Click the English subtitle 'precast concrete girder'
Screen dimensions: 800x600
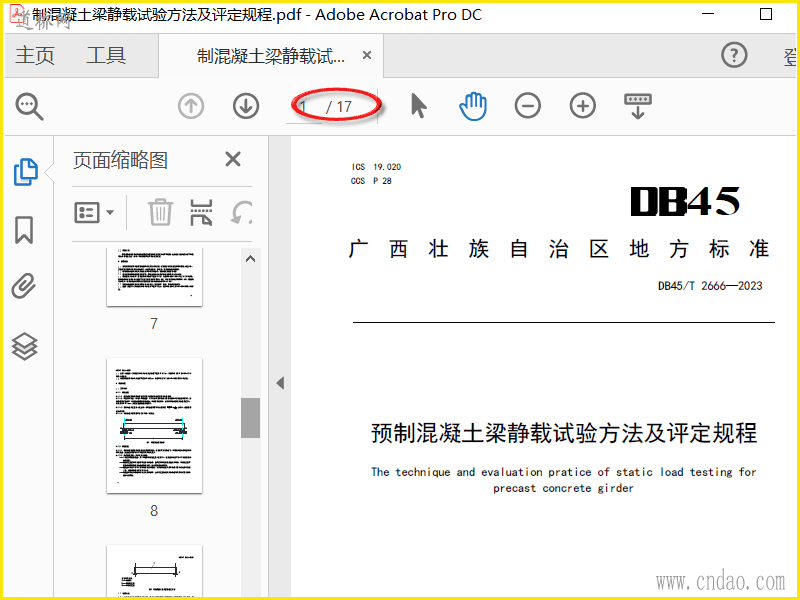(563, 488)
